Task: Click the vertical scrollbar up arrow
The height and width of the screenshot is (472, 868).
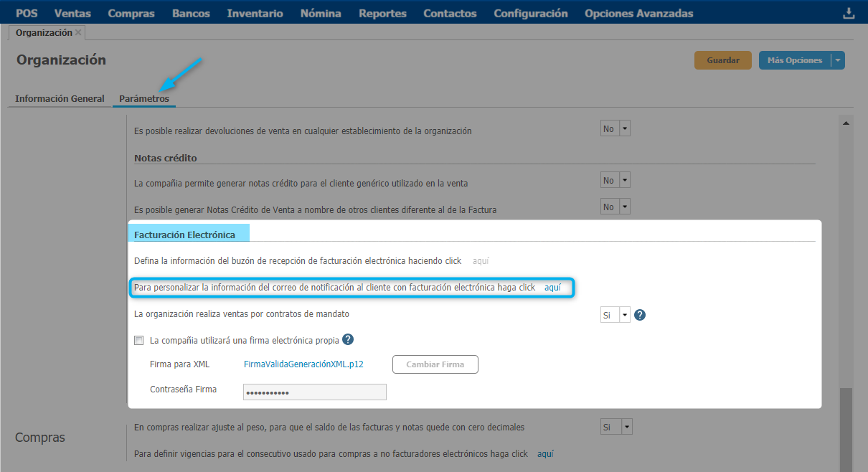Action: point(846,123)
